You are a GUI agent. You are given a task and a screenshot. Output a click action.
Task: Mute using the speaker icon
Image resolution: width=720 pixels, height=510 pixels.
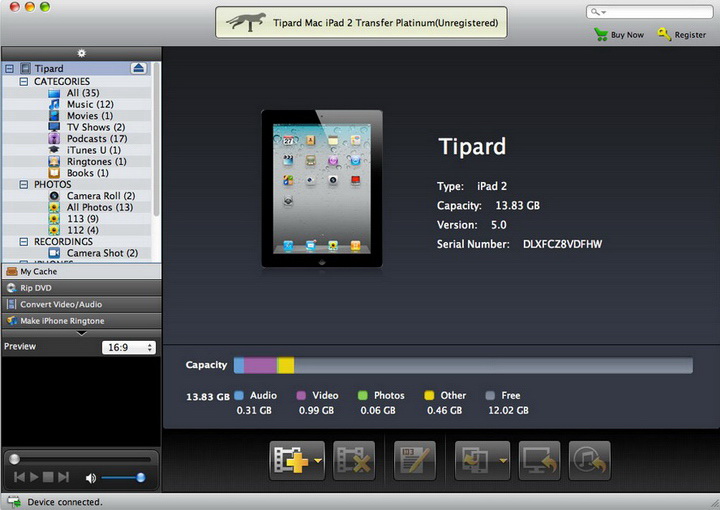(x=91, y=478)
